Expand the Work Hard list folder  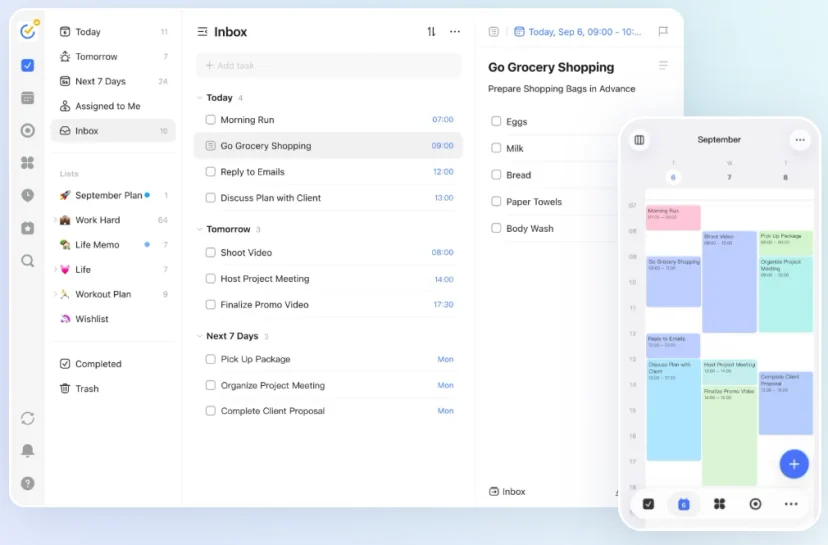click(55, 220)
